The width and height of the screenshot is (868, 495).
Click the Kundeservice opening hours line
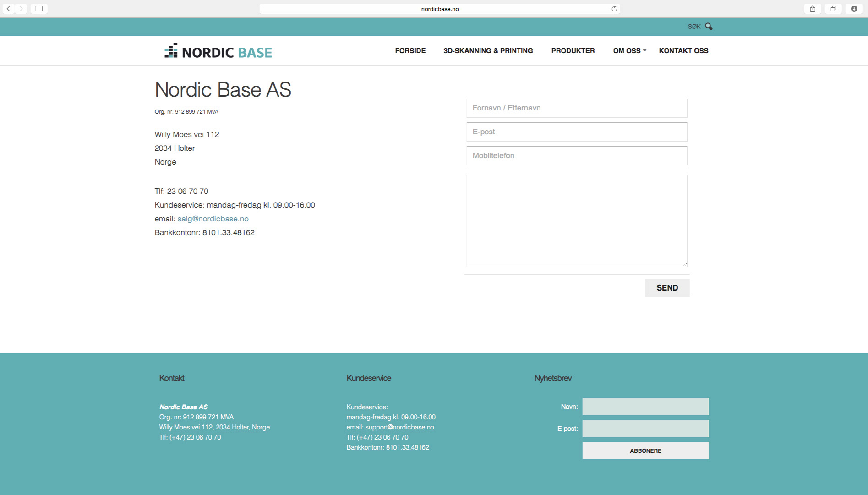click(x=235, y=205)
